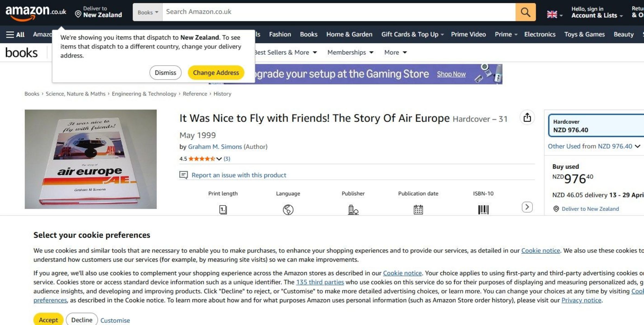Click the next arrow in product details carousel
Viewport: 644px width, 325px height.
coord(527,207)
